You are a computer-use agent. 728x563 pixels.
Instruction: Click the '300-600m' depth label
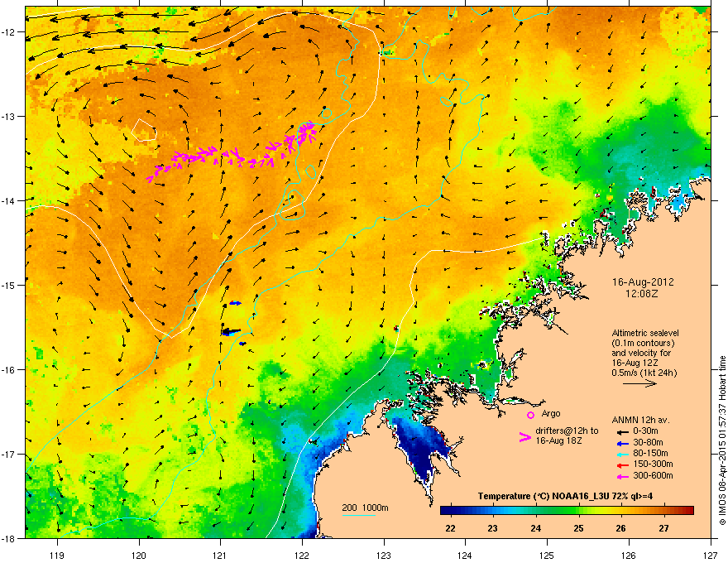coord(653,476)
